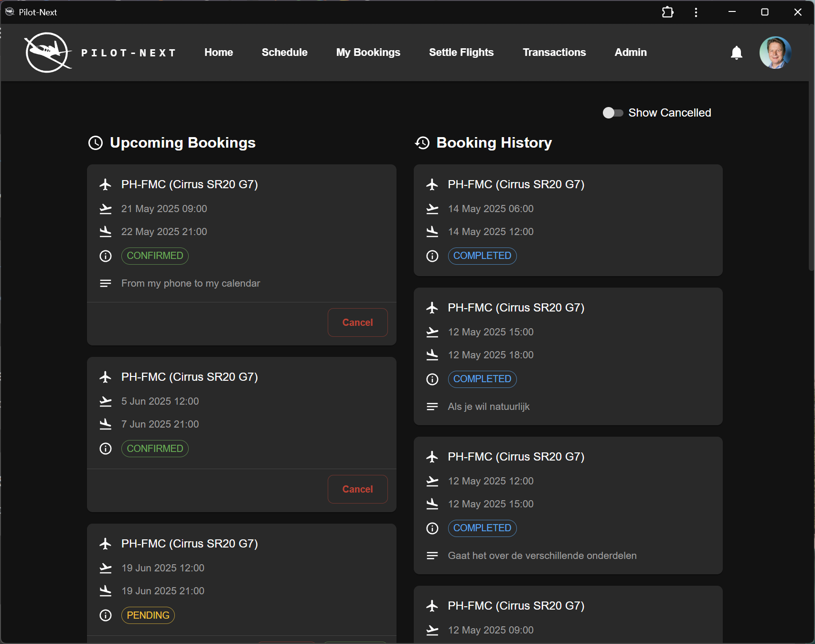815x644 pixels.
Task: Click the clock icon next to Upcoming Bookings
Action: pyautogui.click(x=96, y=143)
